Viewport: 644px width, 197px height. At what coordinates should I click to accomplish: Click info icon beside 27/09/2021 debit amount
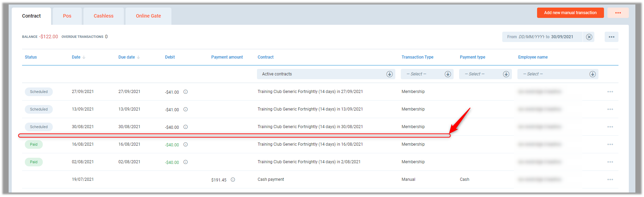click(186, 92)
